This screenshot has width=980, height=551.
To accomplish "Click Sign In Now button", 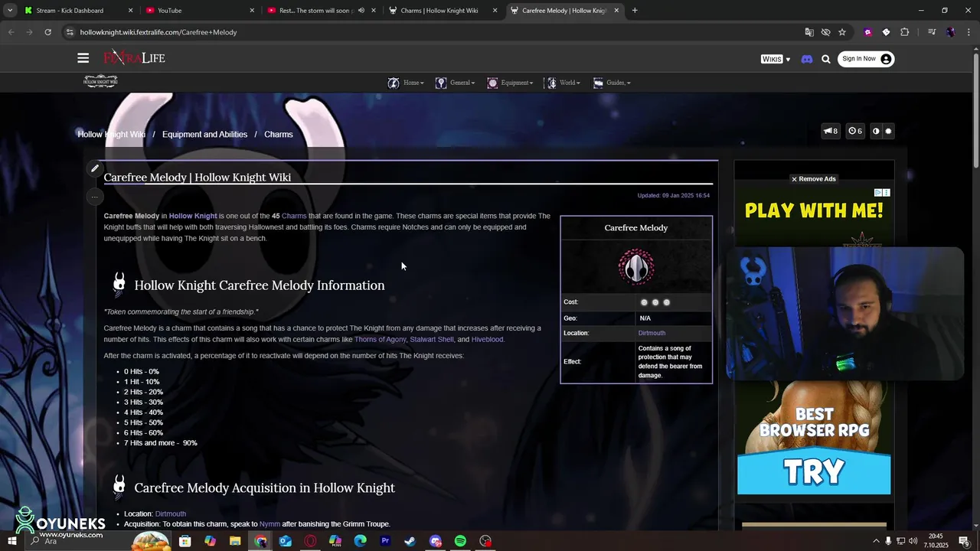I will point(866,59).
